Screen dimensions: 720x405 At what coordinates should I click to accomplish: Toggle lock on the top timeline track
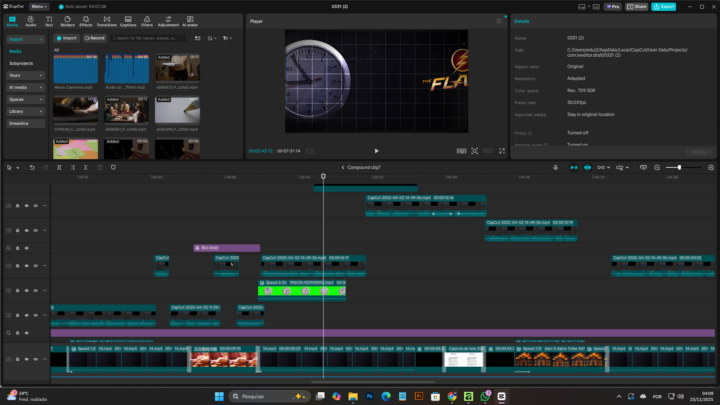click(x=17, y=205)
